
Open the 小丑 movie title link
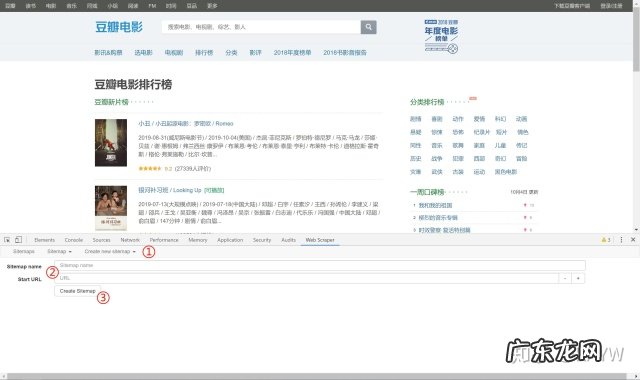point(186,123)
